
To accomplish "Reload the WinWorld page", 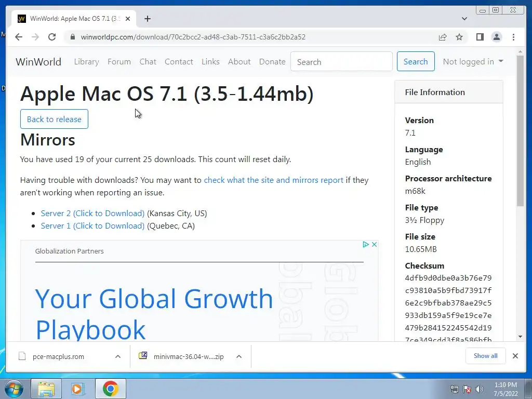I will coord(52,37).
